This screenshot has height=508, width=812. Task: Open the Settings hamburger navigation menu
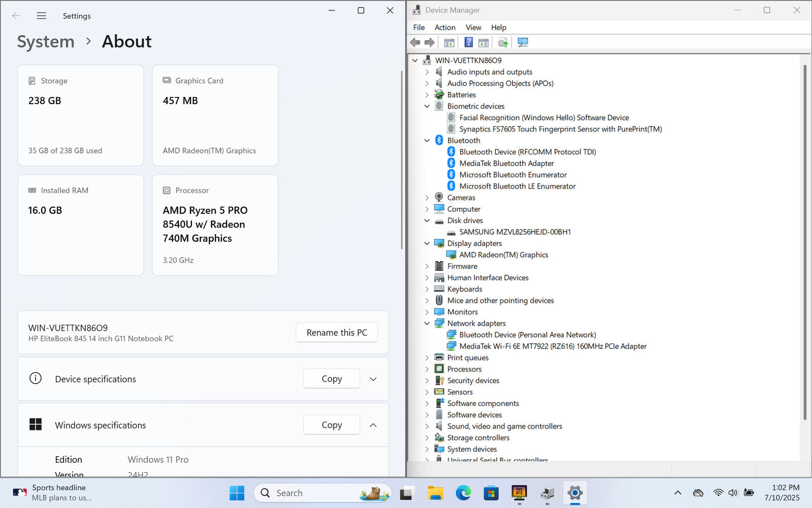pos(42,16)
